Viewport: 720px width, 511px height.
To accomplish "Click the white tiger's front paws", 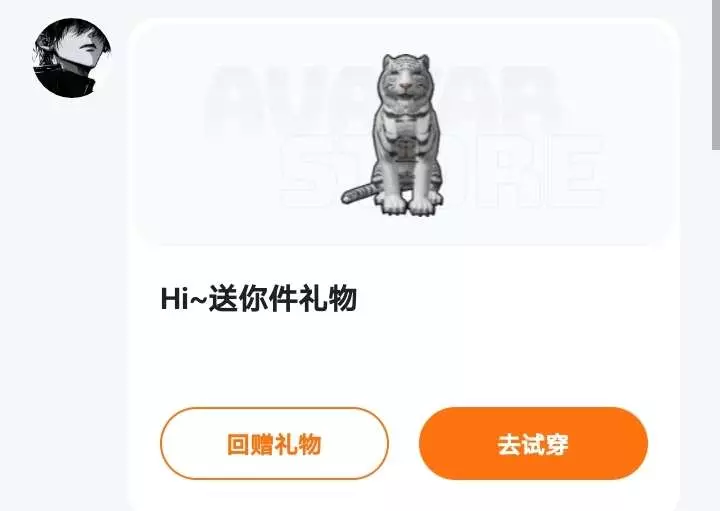I will 409,205.
